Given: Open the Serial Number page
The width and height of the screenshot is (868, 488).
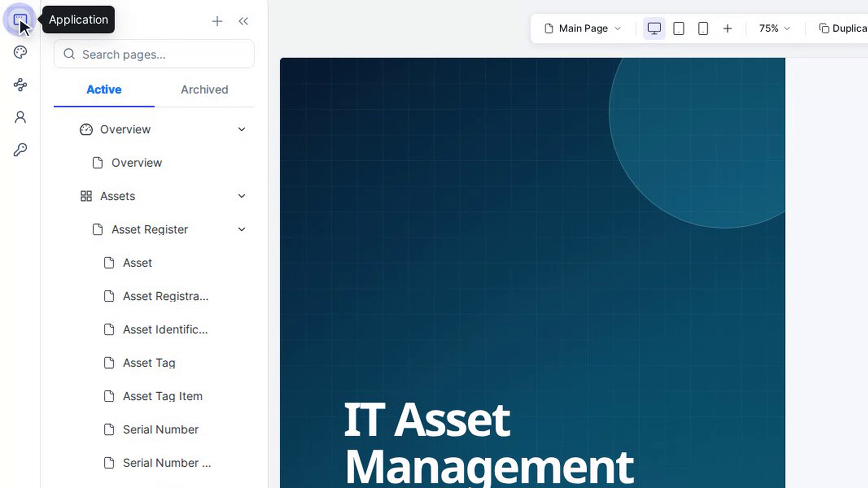Looking at the screenshot, I should point(160,430).
